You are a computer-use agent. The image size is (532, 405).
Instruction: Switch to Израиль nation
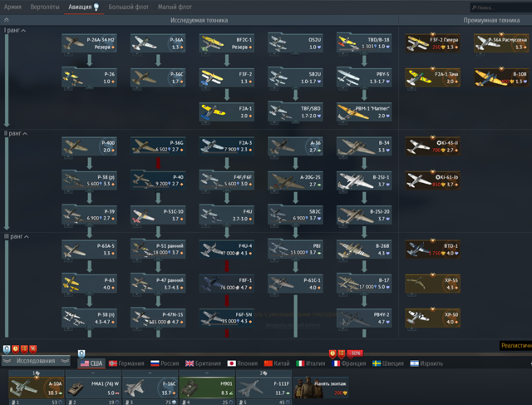click(426, 363)
